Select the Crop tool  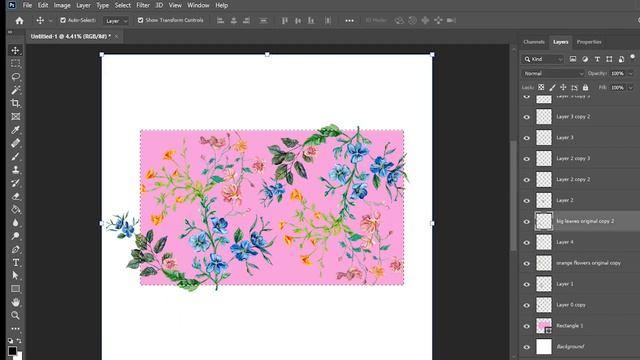[x=16, y=103]
